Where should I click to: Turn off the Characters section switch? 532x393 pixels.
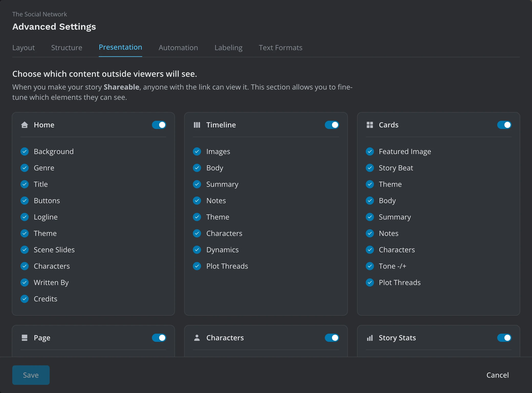332,338
